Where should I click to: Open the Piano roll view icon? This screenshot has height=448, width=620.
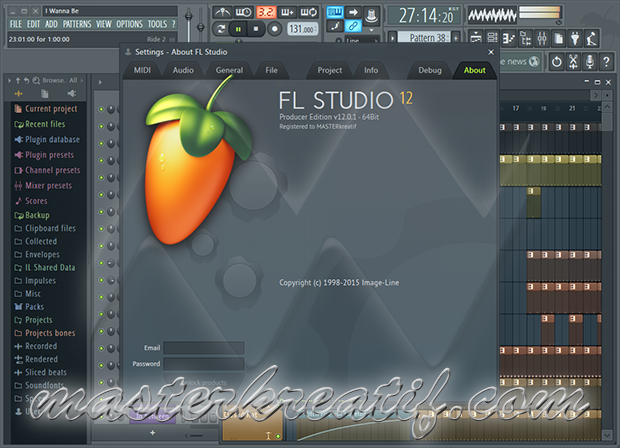pyautogui.click(x=509, y=38)
